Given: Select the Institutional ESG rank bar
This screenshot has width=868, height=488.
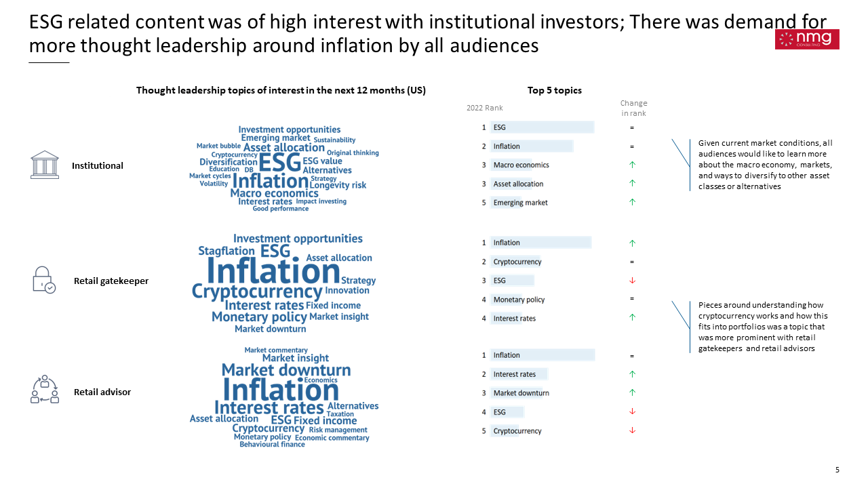Looking at the screenshot, I should 542,127.
